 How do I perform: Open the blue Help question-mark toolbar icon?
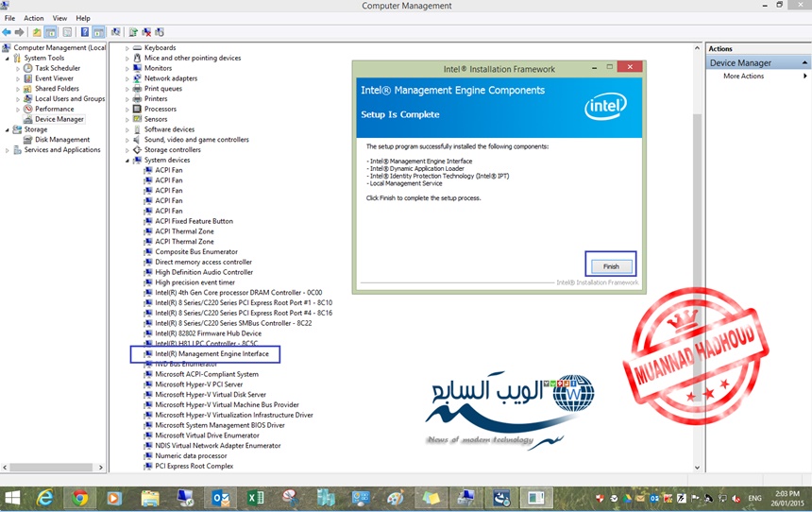[x=84, y=32]
